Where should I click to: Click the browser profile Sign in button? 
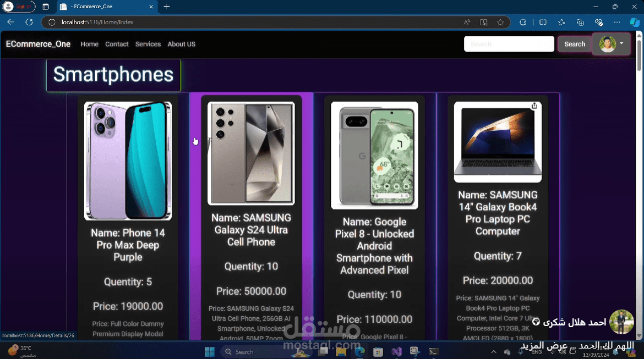(19, 7)
